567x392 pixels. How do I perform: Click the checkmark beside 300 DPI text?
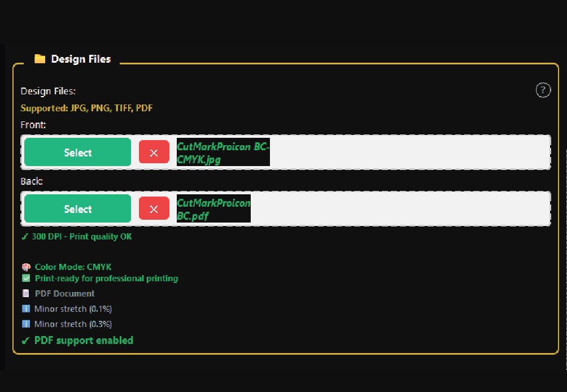(24, 237)
